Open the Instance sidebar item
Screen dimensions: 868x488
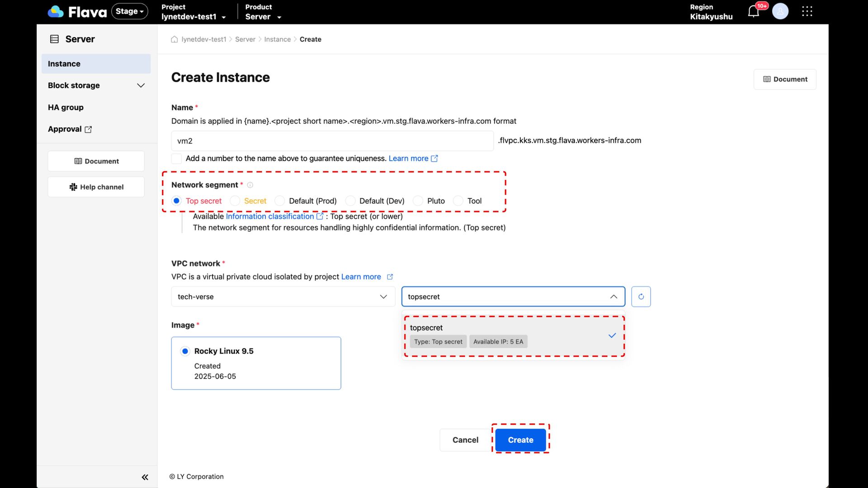pyautogui.click(x=96, y=64)
